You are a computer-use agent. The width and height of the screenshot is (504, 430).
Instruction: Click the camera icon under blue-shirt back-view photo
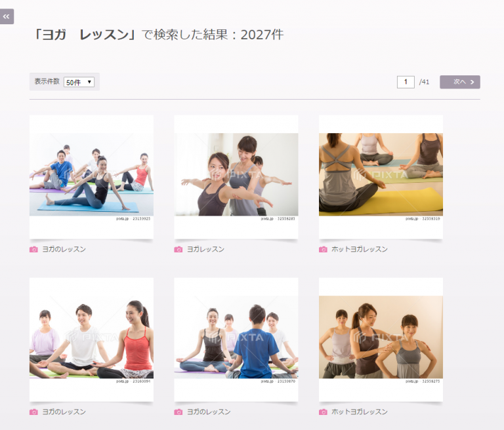(178, 412)
